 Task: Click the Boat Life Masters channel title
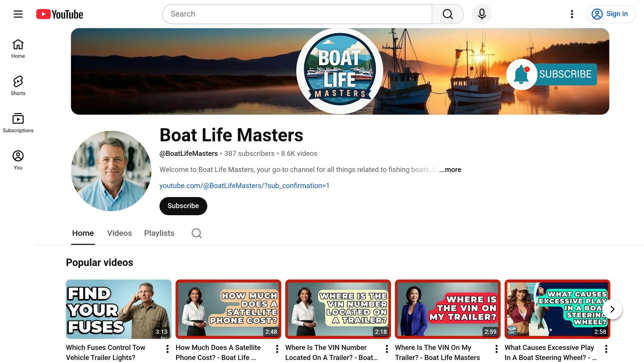(x=231, y=135)
